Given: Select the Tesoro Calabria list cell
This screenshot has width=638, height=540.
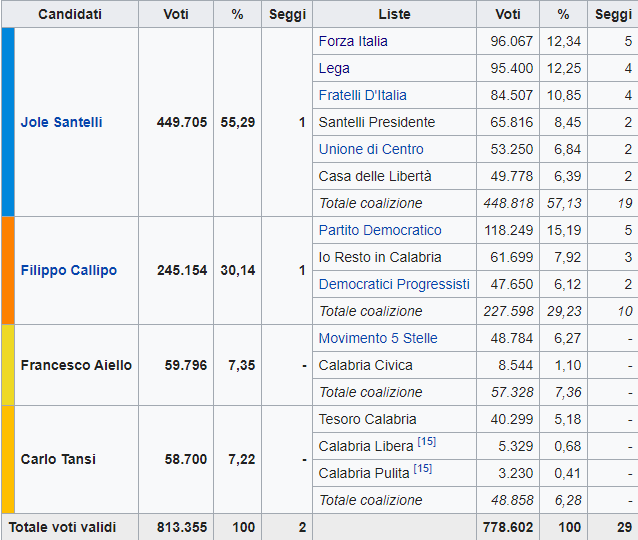Looking at the screenshot, I should (x=366, y=419).
